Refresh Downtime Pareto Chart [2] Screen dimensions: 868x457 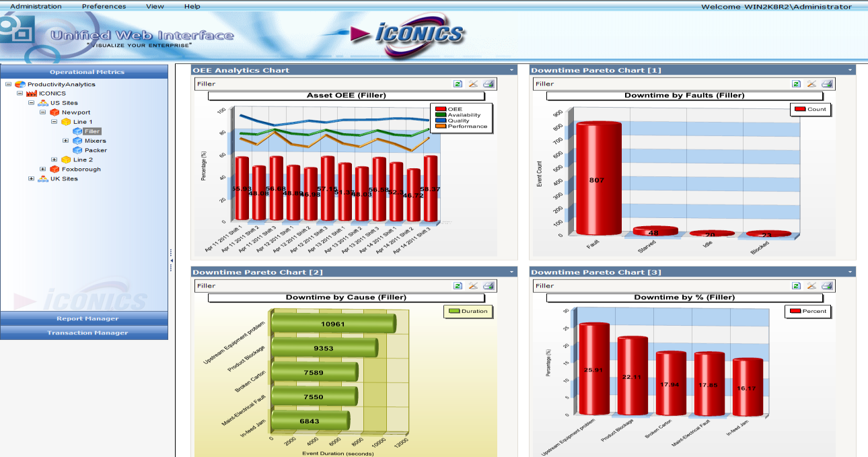(x=458, y=286)
